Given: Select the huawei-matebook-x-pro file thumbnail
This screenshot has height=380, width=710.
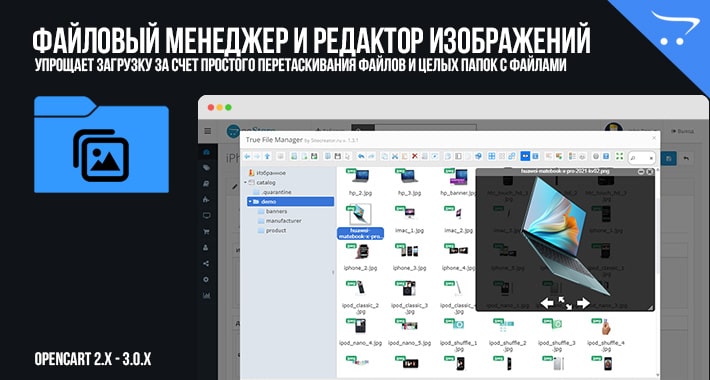Looking at the screenshot, I should click(x=360, y=214).
